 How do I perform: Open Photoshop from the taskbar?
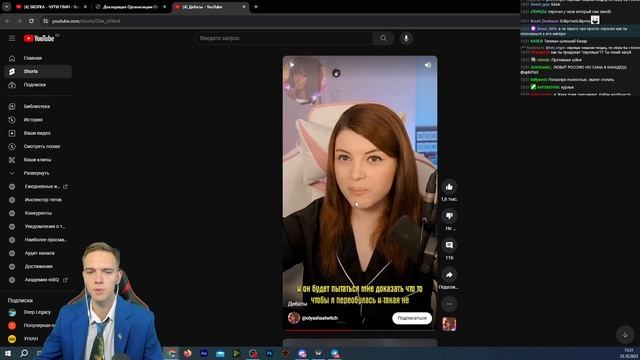coord(269,353)
